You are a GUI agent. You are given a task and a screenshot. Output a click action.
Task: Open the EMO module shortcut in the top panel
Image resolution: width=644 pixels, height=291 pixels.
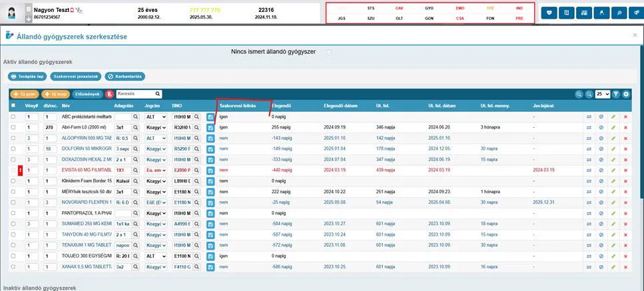[460, 8]
